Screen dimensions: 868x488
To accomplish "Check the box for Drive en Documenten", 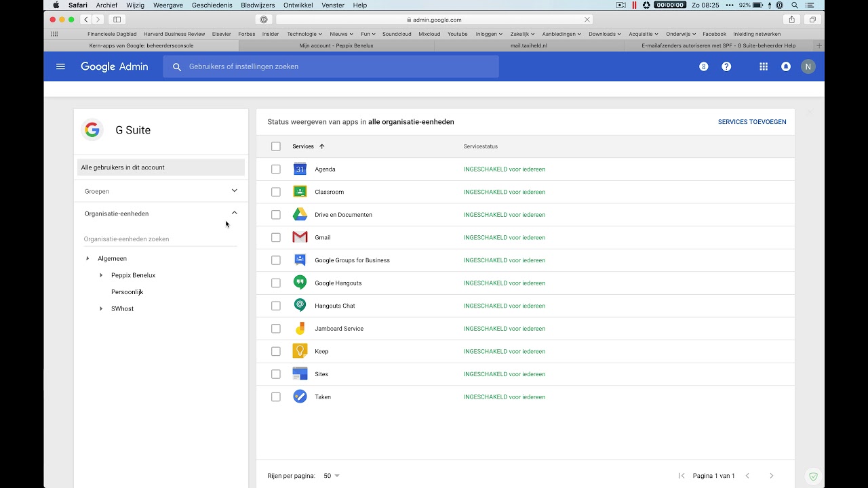I will tap(275, 215).
